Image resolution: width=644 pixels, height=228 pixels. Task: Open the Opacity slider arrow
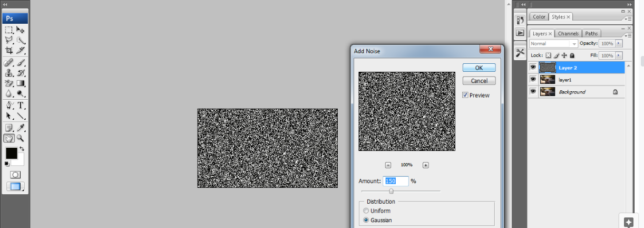click(x=618, y=44)
